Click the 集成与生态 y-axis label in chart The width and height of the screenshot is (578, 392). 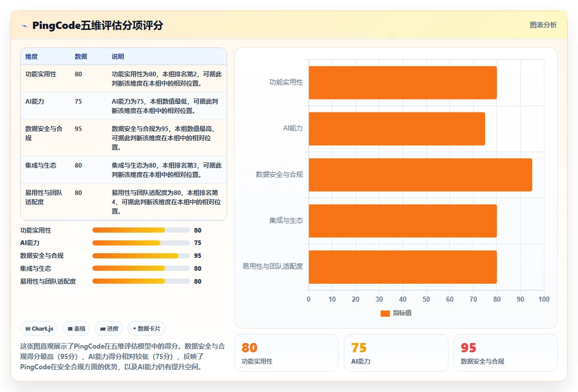point(286,220)
